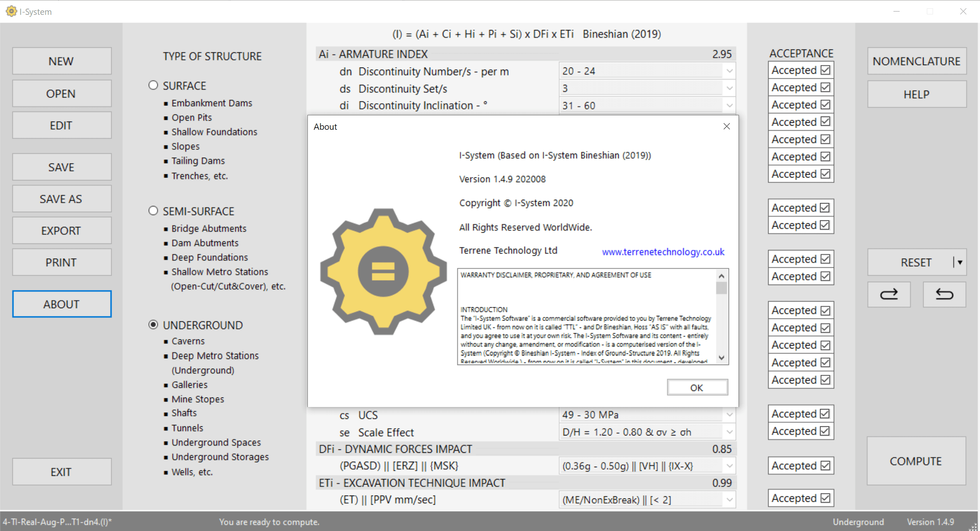Click 'Embankment Dams' in surface list
This screenshot has height=531, width=980.
(212, 103)
